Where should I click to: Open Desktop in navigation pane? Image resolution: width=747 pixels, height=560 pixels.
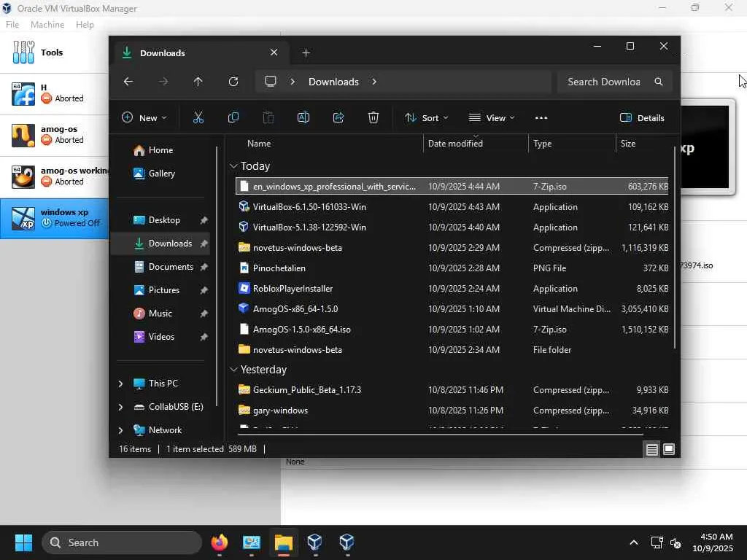coord(160,220)
